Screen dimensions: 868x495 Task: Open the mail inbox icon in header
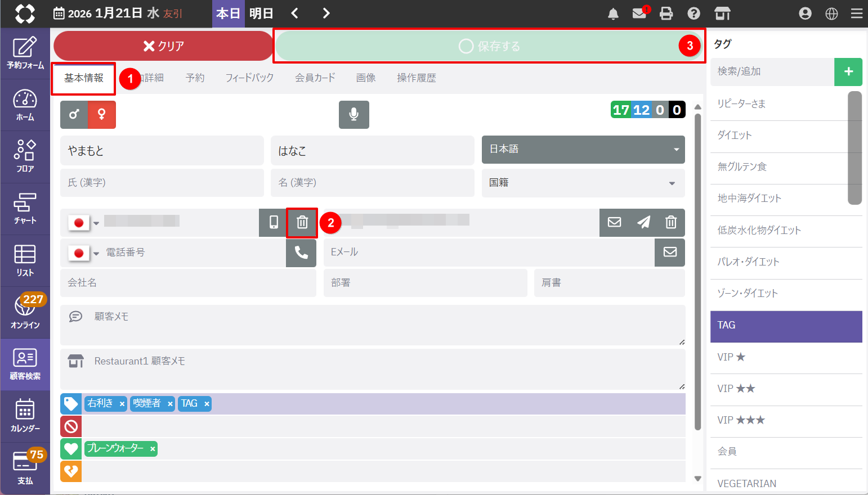639,13
